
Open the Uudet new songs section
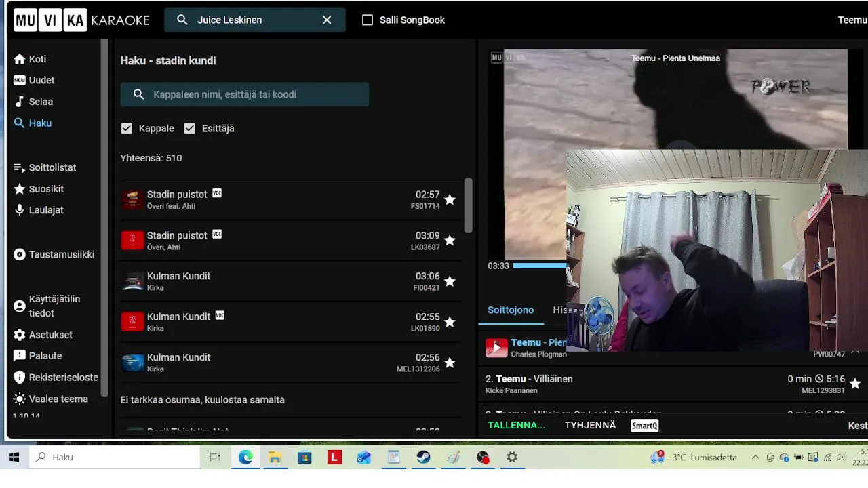[34, 80]
